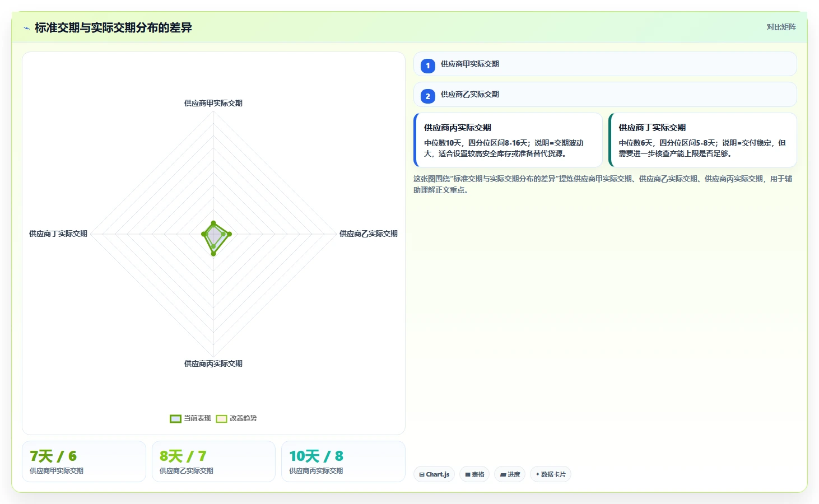Click the title 标准交期与实际交期分布的差异
The height and width of the screenshot is (504, 819).
pos(113,27)
